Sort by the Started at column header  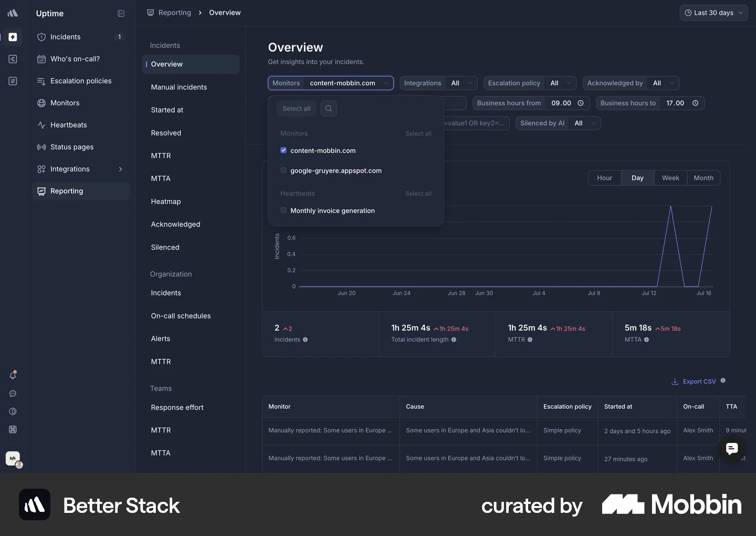pyautogui.click(x=618, y=407)
